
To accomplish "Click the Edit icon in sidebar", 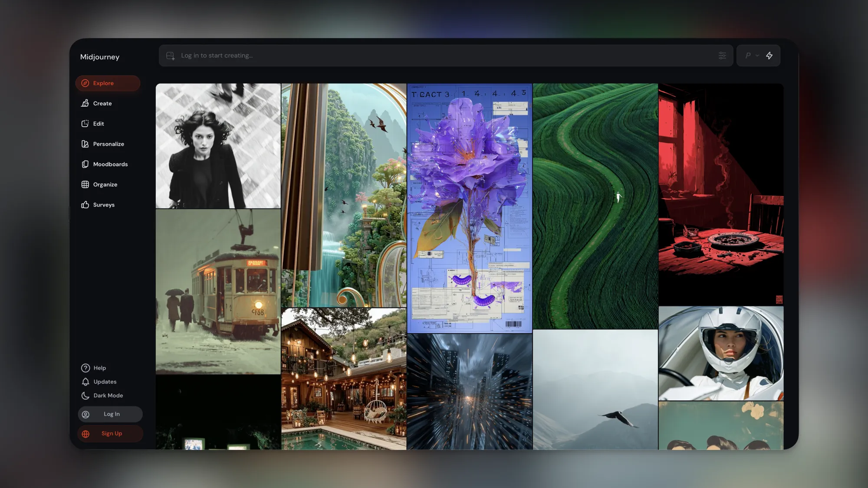I will pos(85,124).
